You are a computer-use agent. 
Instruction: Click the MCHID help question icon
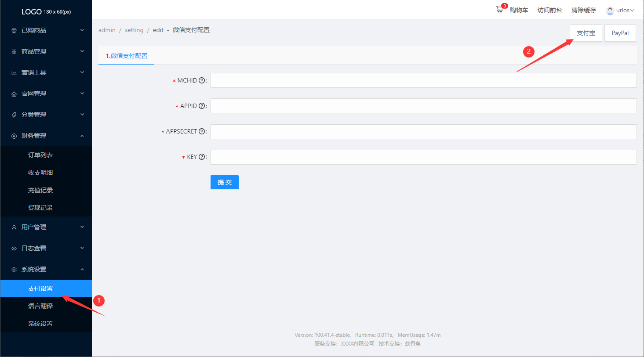(202, 80)
